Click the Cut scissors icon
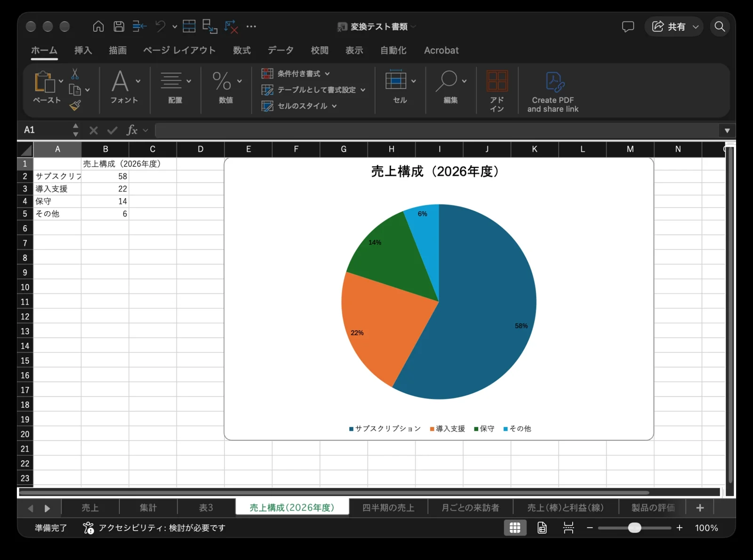 click(75, 74)
